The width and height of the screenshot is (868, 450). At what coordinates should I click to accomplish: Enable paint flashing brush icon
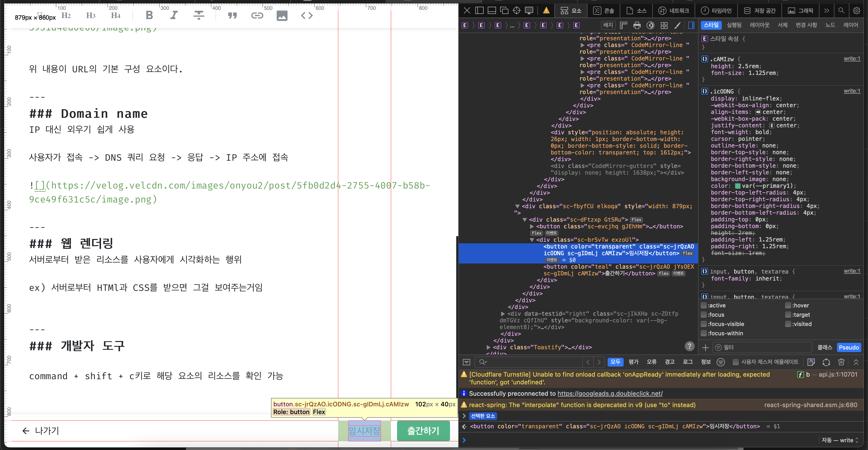(677, 25)
